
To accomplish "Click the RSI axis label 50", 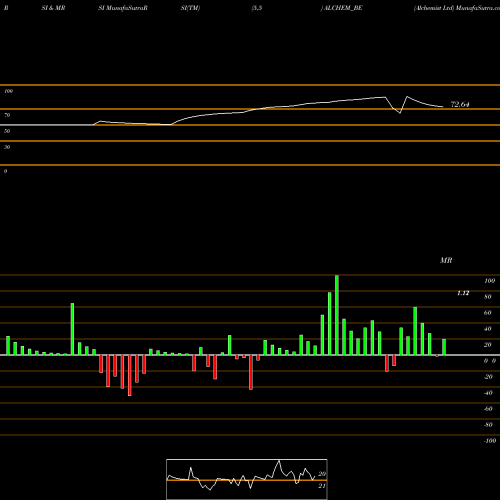I will tap(7, 131).
